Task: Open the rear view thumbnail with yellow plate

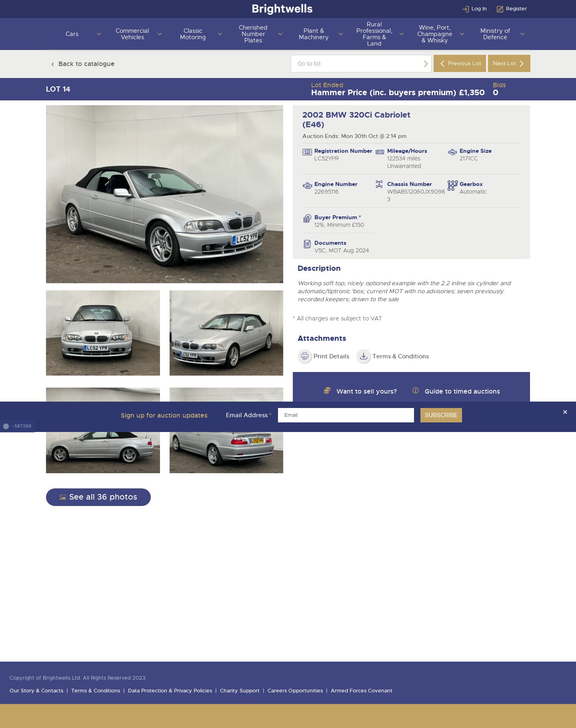Action: (x=226, y=452)
